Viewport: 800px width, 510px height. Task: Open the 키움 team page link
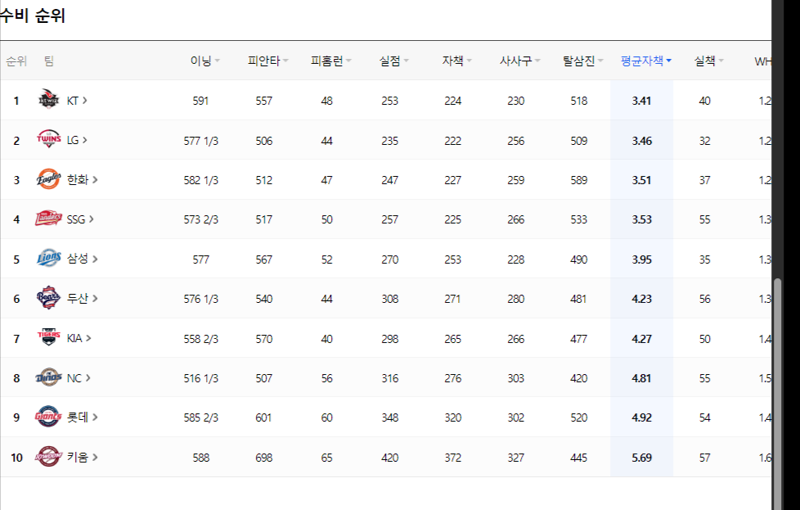(82, 457)
